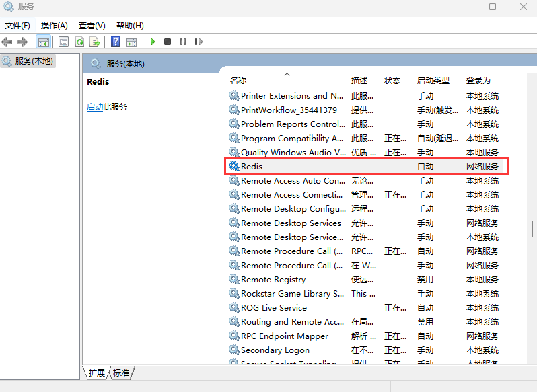Image resolution: width=537 pixels, height=392 pixels.
Task: Click the Refresh toolbar icon
Action: [80, 42]
